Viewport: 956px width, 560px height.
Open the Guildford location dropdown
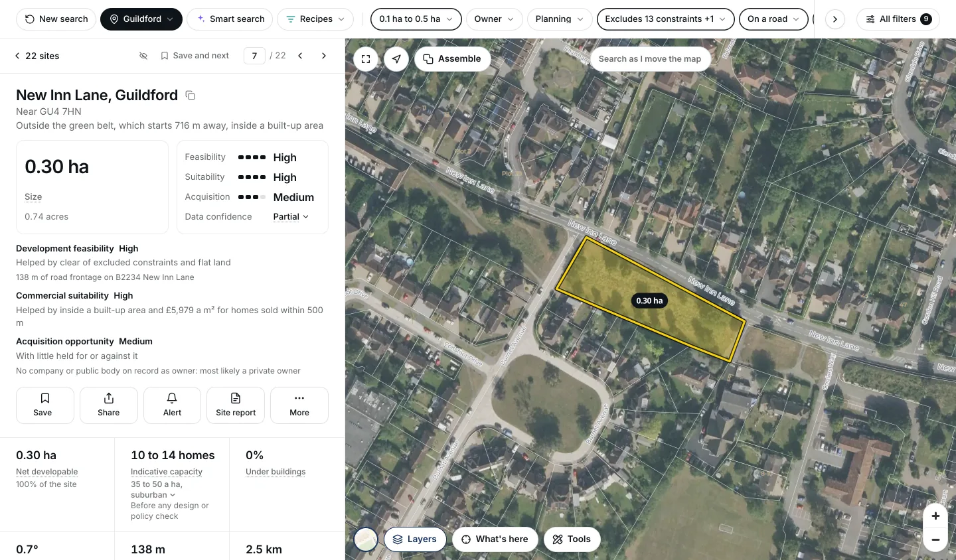[141, 19]
